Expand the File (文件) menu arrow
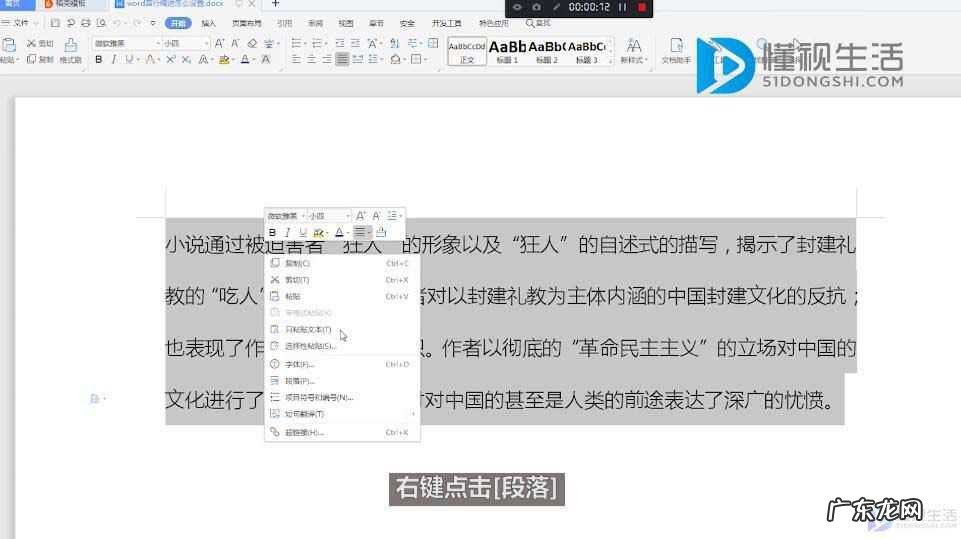The width and height of the screenshot is (961, 539). [x=36, y=23]
